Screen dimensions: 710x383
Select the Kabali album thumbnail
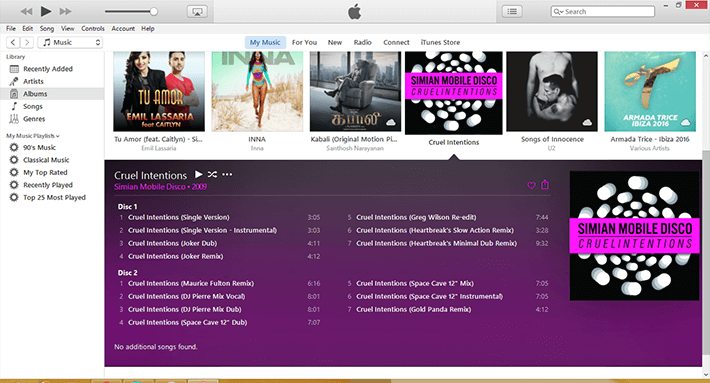click(x=355, y=91)
